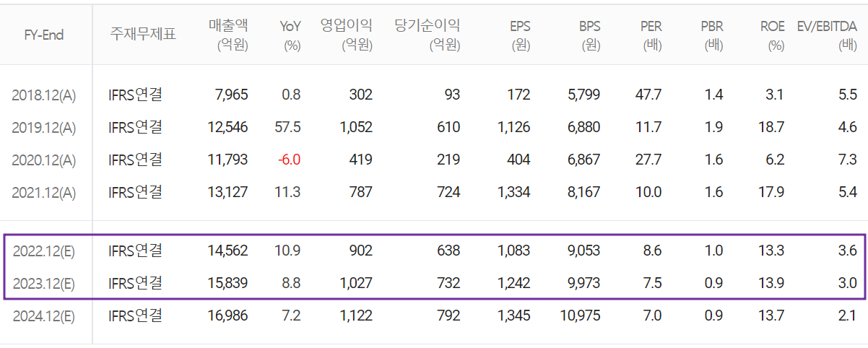Image resolution: width=868 pixels, height=348 pixels.
Task: Click sales value 13,127
Action: point(227,192)
